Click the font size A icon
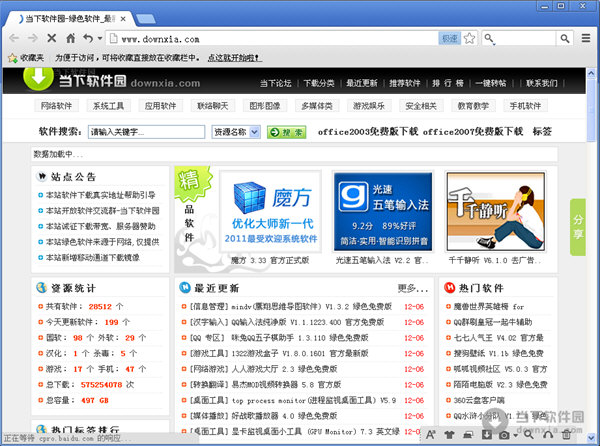Viewport: 600px width, 446px height. pos(431,435)
